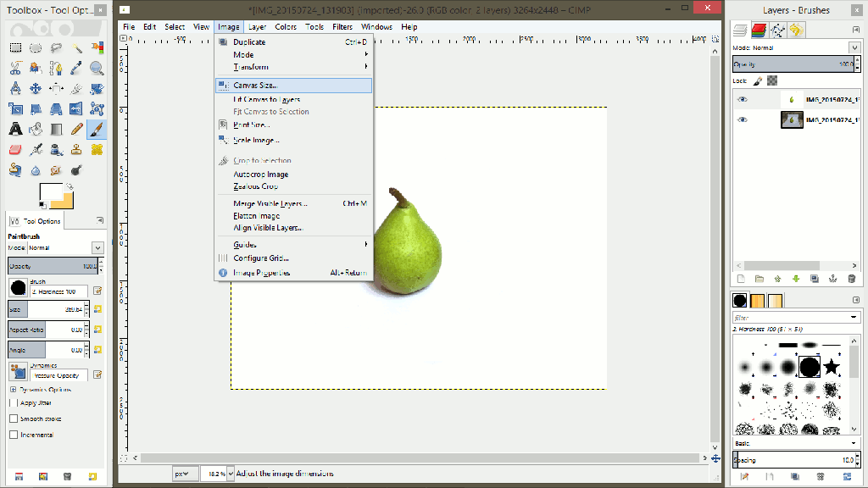The height and width of the screenshot is (488, 868).
Task: Select the Clone stamp tool
Action: point(76,150)
